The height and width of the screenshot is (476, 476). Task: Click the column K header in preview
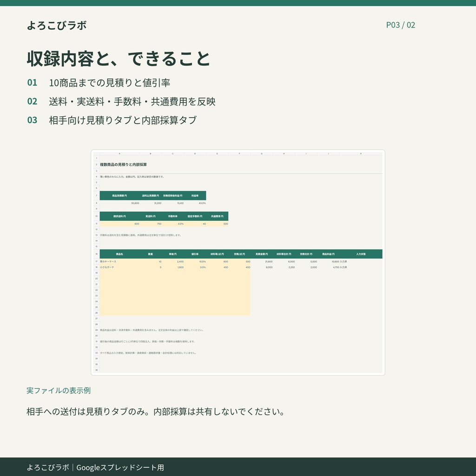click(x=361, y=153)
